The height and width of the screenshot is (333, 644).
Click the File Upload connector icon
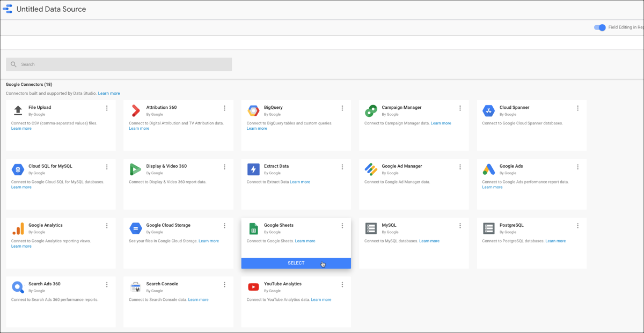pos(18,110)
